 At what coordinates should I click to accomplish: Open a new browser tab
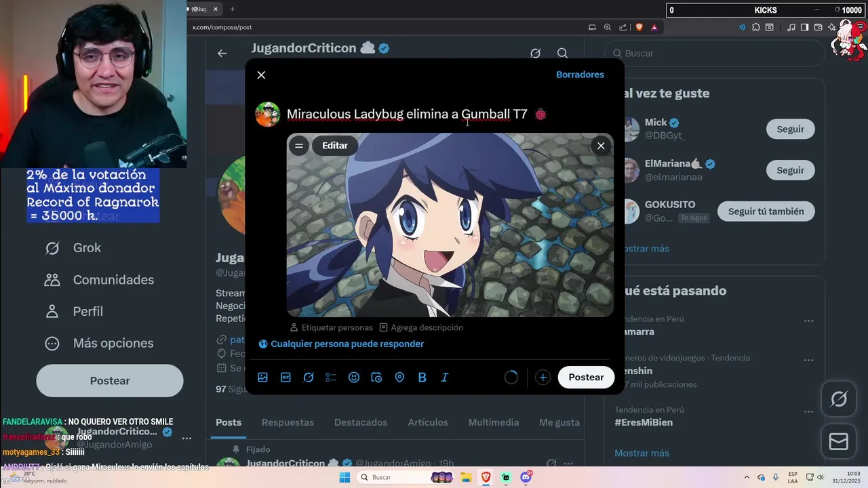(x=232, y=9)
